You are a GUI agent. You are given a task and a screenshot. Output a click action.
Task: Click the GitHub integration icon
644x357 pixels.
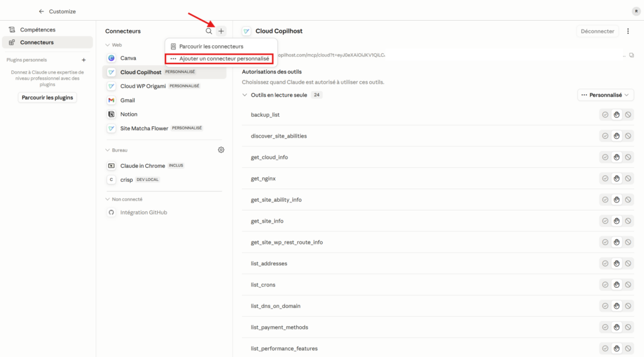coord(111,212)
